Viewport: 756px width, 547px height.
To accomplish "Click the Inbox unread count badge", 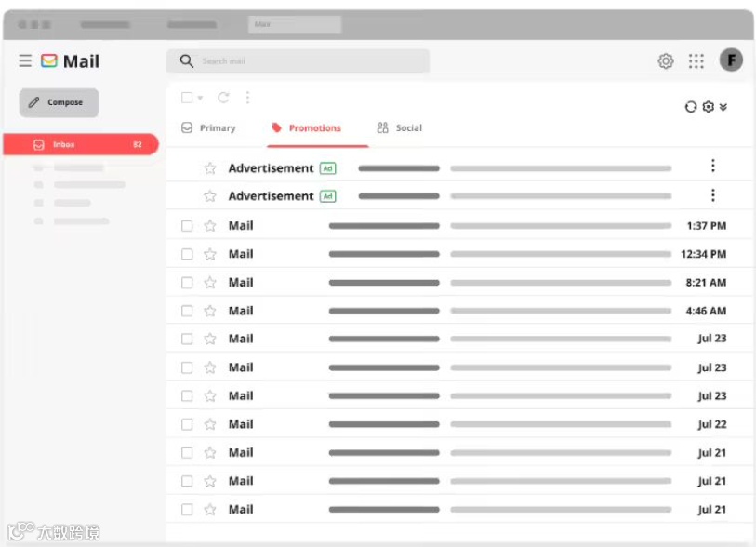I will click(138, 145).
